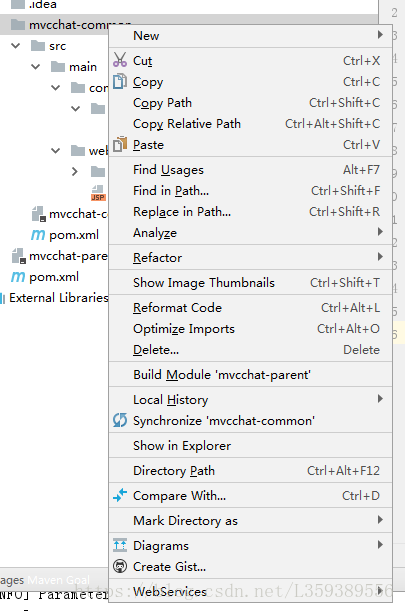This screenshot has height=611, width=405.
Task: Click the Compare With arrows icon
Action: tap(120, 495)
